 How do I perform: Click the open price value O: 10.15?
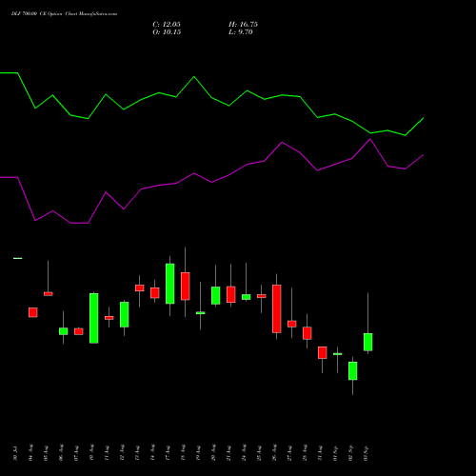point(167,32)
